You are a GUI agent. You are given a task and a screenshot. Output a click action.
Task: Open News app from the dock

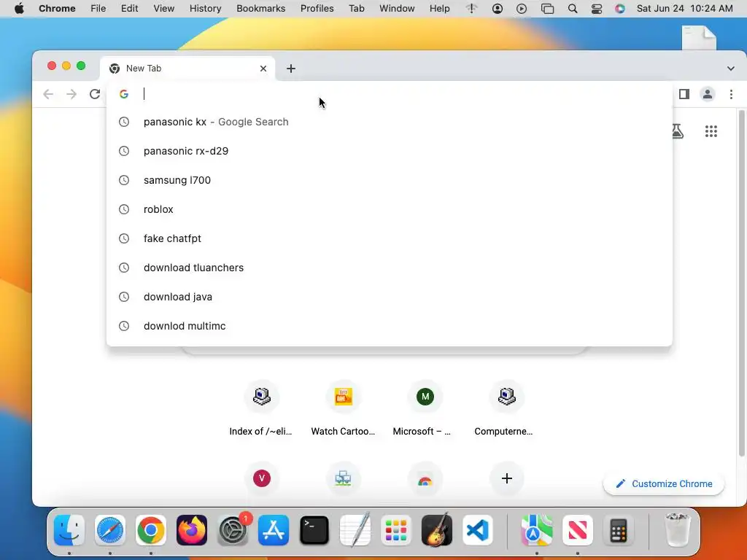[578, 530]
